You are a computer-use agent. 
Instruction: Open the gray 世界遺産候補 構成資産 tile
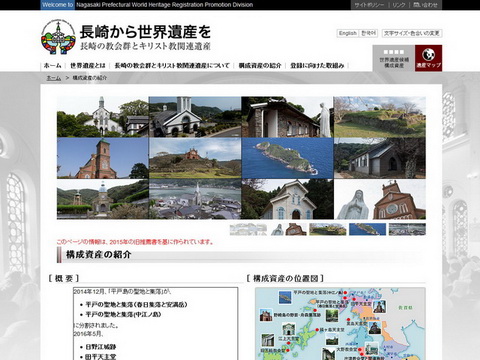[x=394, y=58]
